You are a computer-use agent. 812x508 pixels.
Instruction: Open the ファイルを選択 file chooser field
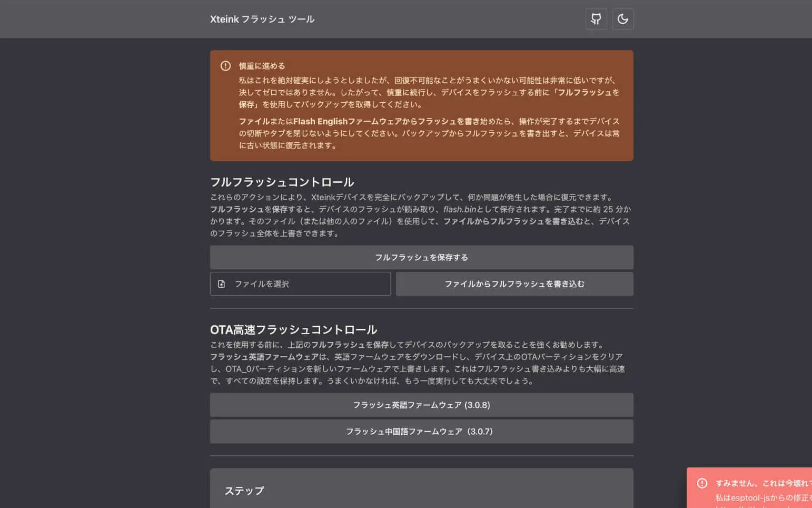[300, 284]
